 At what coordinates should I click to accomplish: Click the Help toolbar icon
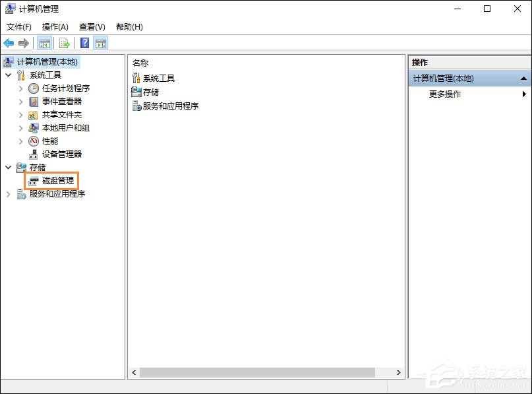coord(82,42)
